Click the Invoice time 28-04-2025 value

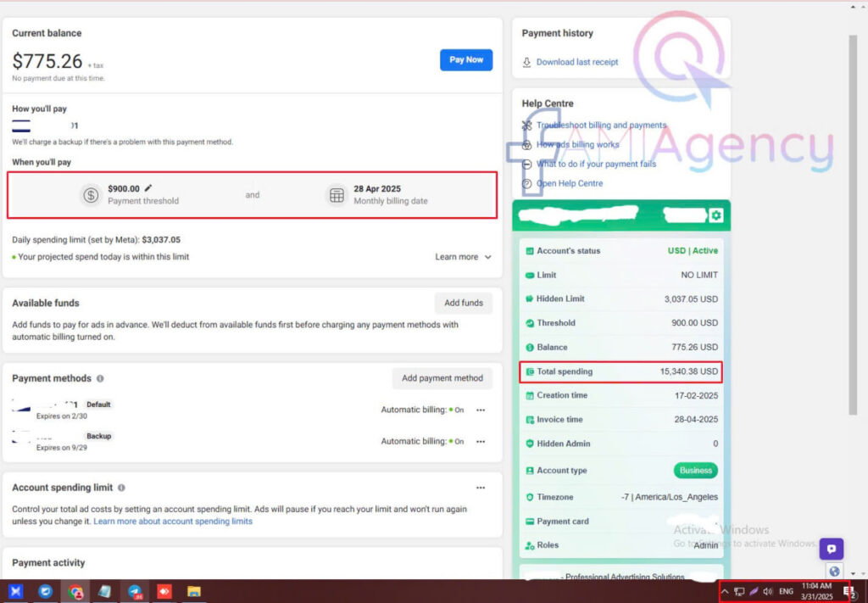[697, 420]
